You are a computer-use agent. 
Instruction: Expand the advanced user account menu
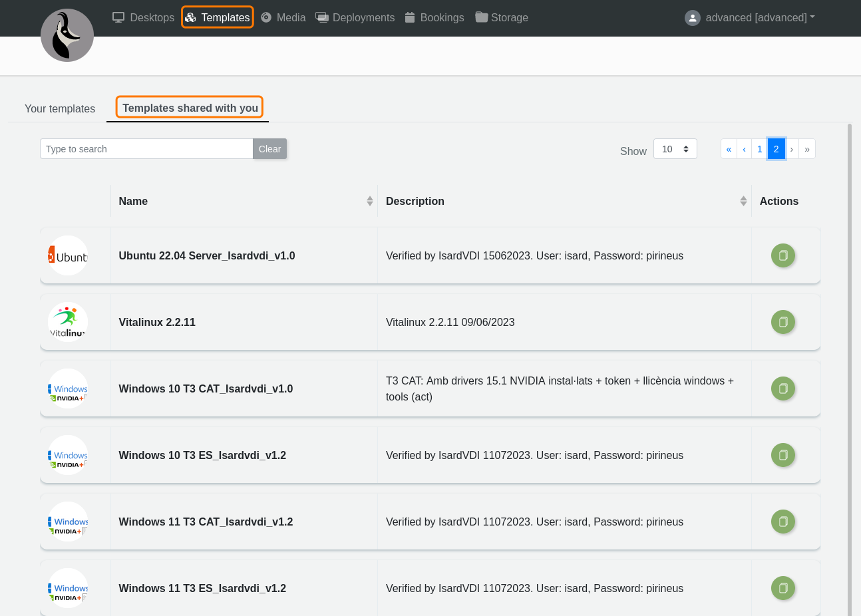coord(750,18)
